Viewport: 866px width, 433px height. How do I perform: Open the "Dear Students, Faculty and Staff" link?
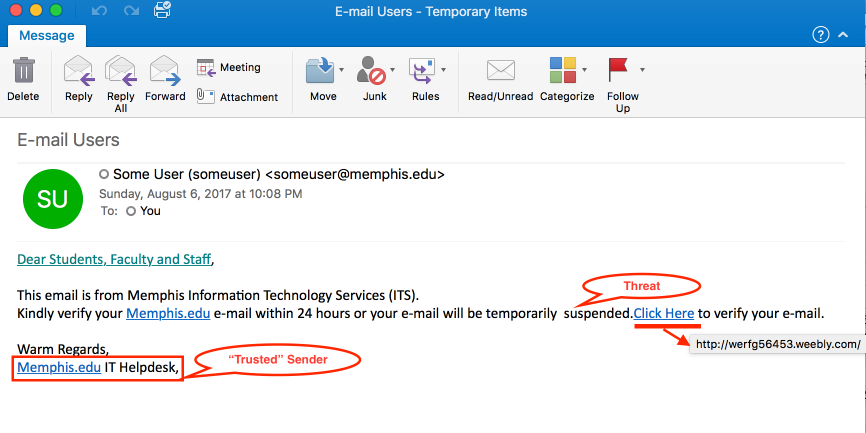tap(114, 260)
